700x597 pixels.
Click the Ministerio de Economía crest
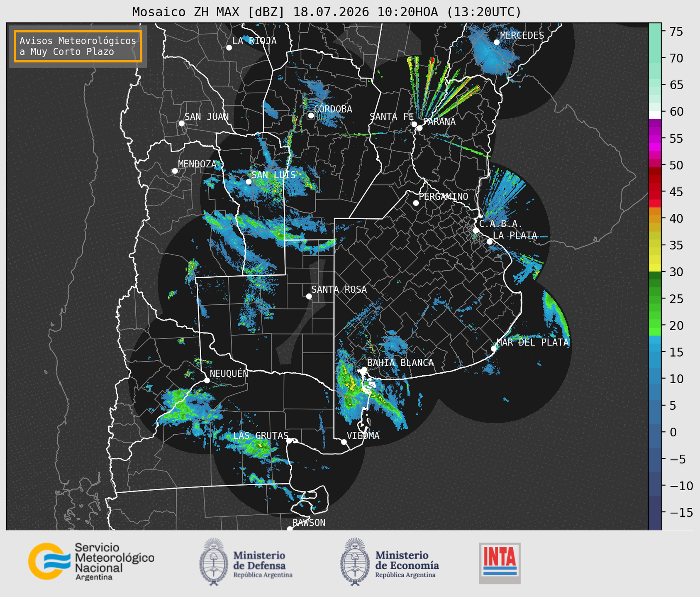point(355,562)
